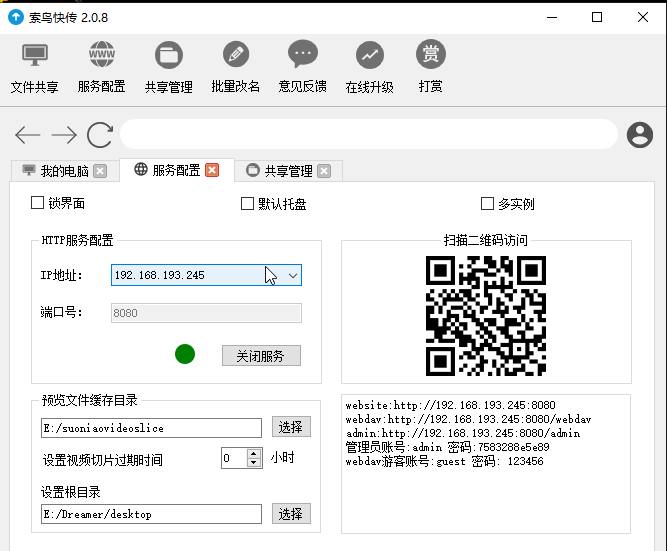This screenshot has height=551, width=667.
Task: Open the user account avatar icon
Action: tap(639, 135)
